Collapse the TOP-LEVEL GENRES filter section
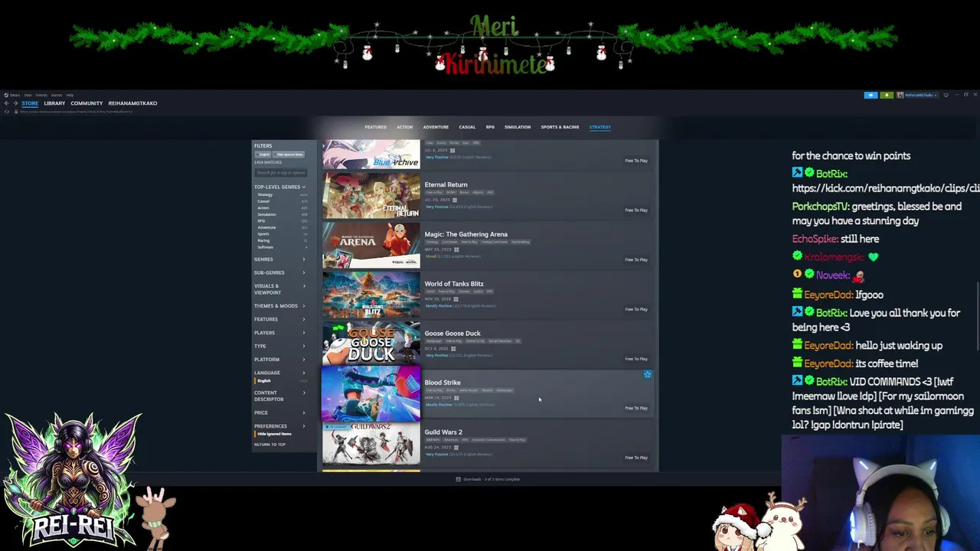Image resolution: width=980 pixels, height=551 pixels. (280, 187)
